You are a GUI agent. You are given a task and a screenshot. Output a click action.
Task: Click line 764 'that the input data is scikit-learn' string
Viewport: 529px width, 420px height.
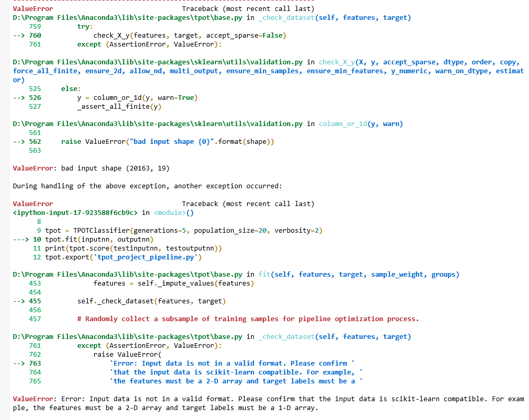pos(236,372)
